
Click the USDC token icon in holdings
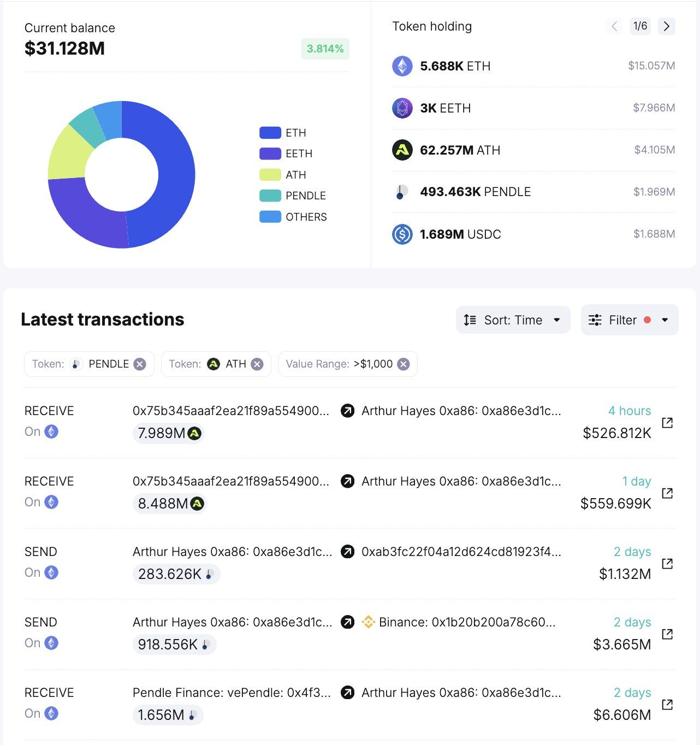pos(402,234)
